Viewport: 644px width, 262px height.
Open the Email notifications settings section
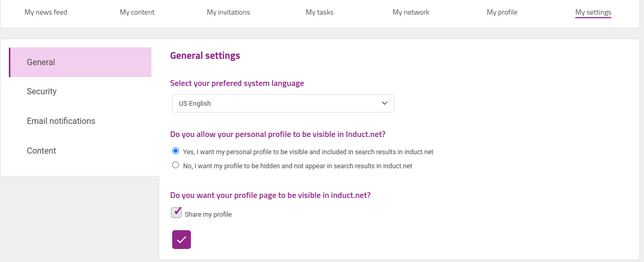tap(81, 121)
